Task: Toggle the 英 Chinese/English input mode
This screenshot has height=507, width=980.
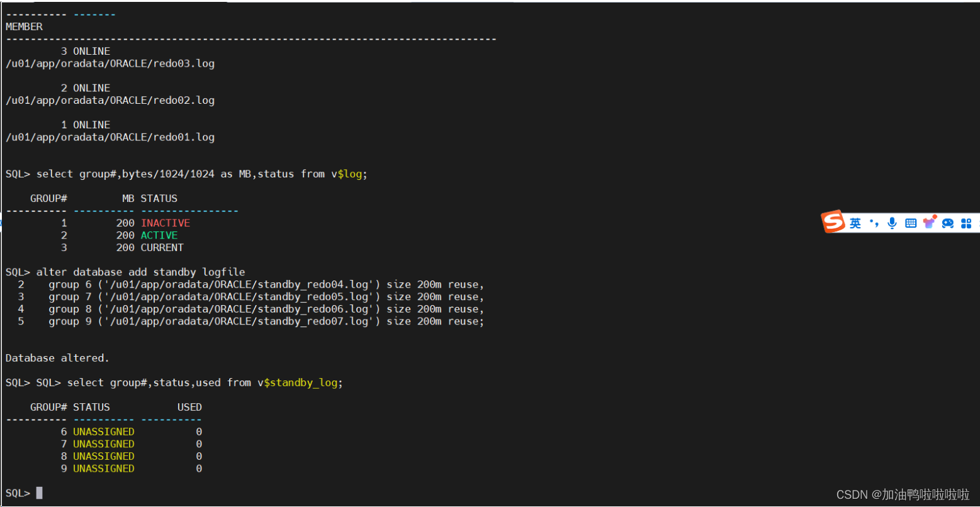Action: (x=855, y=223)
